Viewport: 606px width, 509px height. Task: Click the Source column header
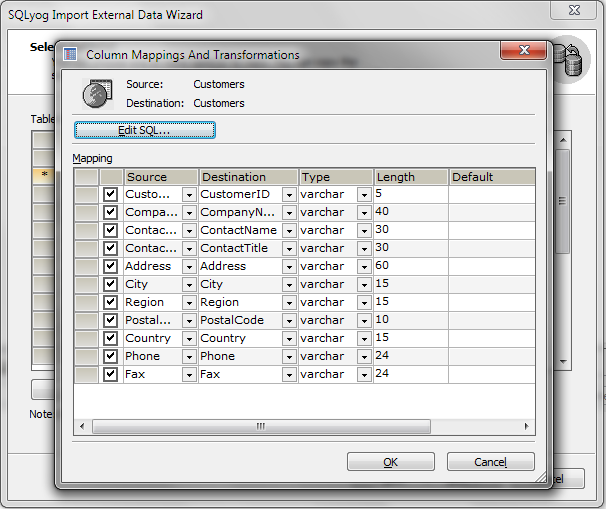pos(160,177)
